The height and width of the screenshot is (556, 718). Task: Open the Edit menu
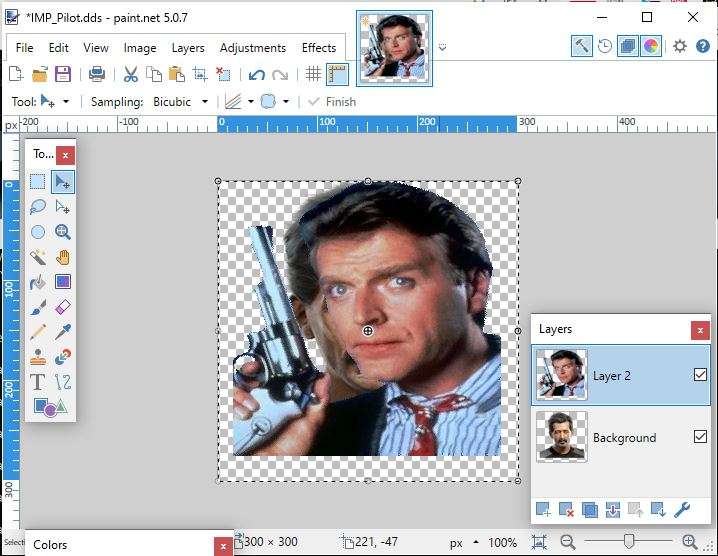[59, 48]
